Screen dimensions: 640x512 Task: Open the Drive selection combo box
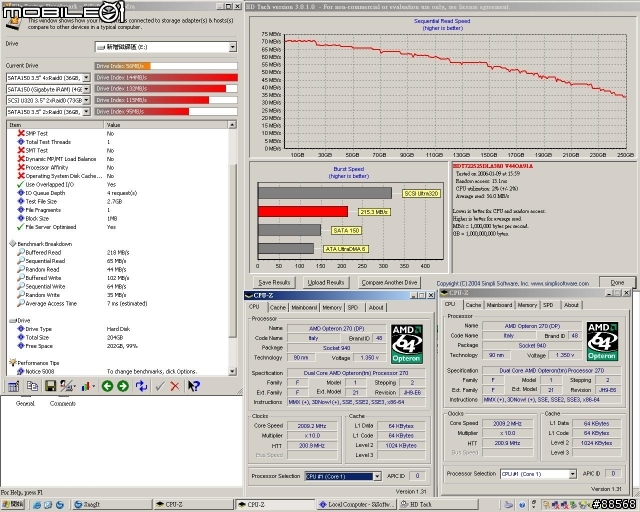[166, 47]
